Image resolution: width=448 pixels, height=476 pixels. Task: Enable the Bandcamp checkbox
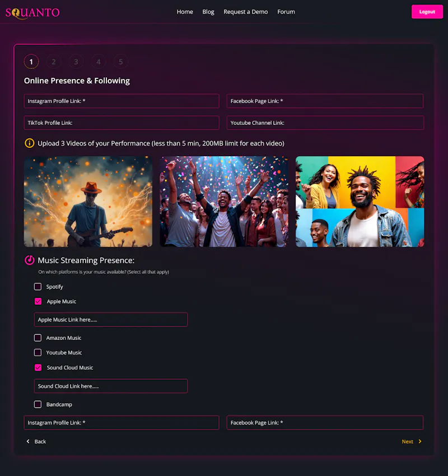click(38, 404)
